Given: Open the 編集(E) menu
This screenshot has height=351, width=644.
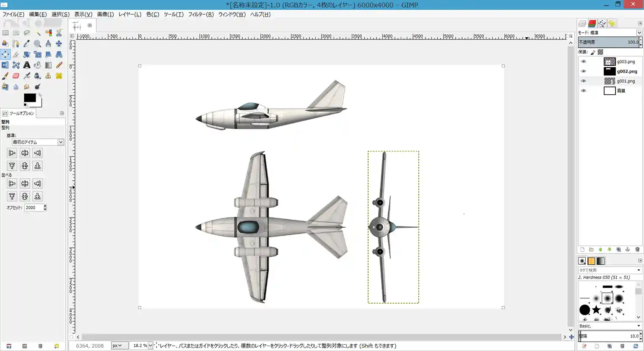Looking at the screenshot, I should click(x=38, y=14).
